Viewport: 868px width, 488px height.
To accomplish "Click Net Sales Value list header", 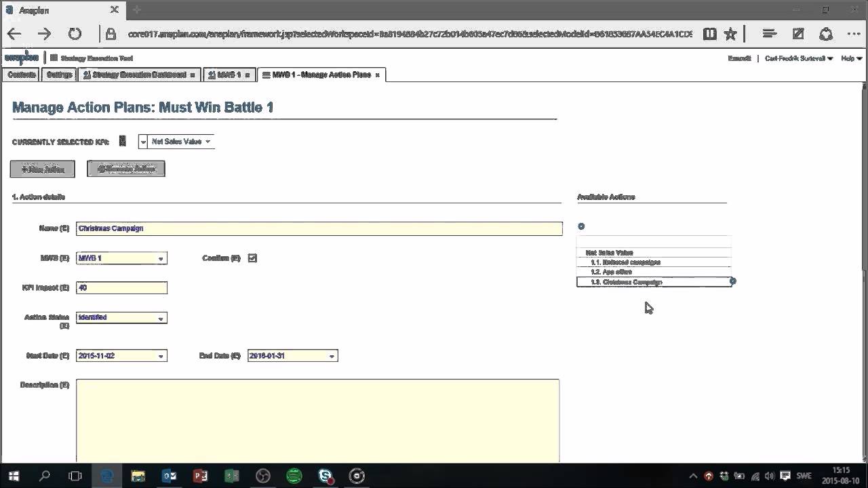I will [654, 253].
